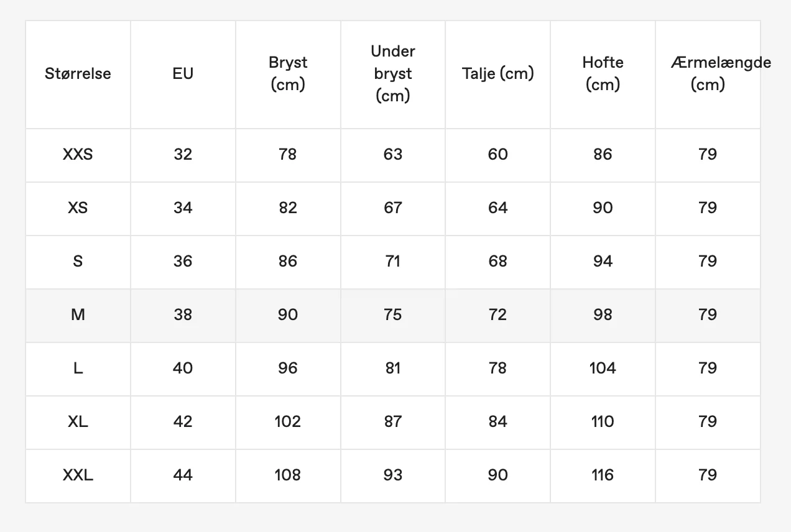Click the bust value 102 cell

(x=288, y=422)
